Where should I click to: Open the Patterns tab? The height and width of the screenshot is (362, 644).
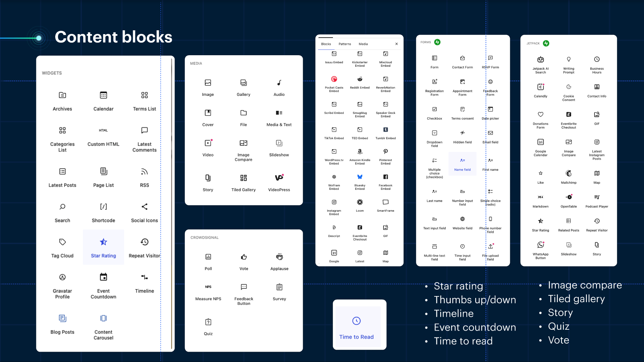point(345,44)
